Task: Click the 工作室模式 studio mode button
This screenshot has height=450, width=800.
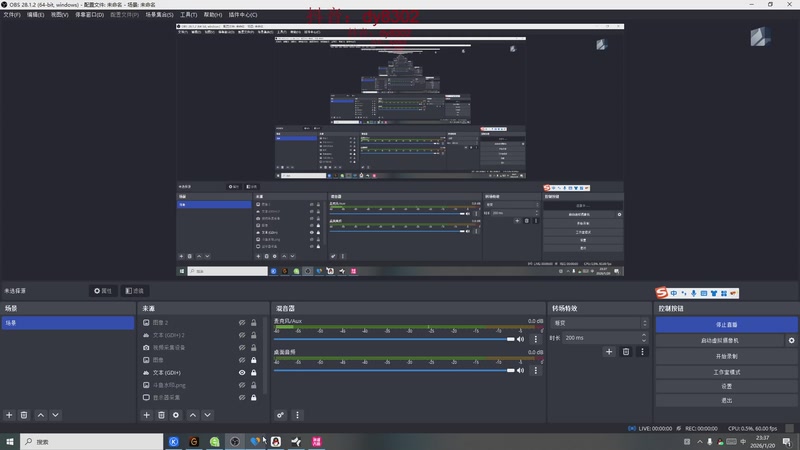Action: coord(727,372)
